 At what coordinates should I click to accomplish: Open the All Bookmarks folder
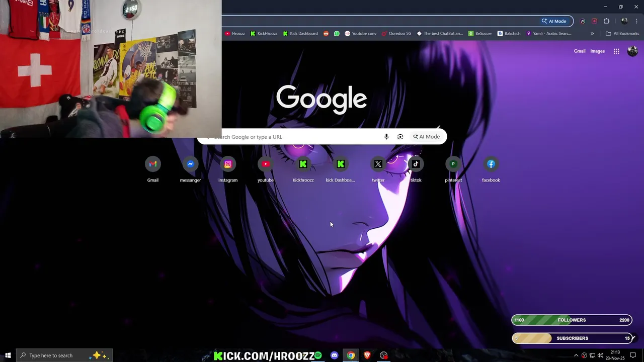622,34
